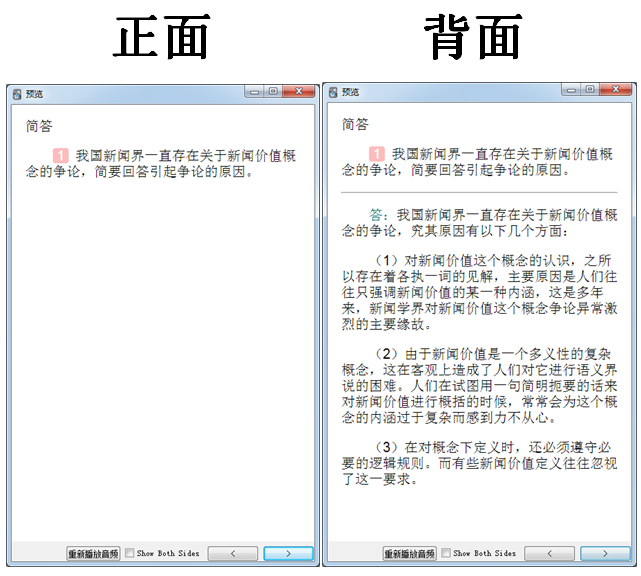This screenshot has width=641, height=576.
Task: Click the 简答 heading on the right card
Action: tap(355, 124)
